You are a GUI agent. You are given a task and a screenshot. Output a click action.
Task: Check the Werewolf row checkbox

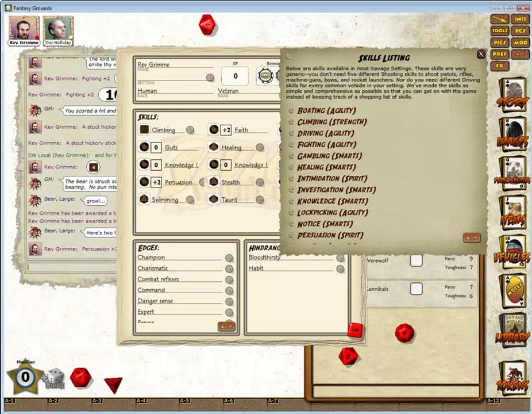[x=417, y=260]
